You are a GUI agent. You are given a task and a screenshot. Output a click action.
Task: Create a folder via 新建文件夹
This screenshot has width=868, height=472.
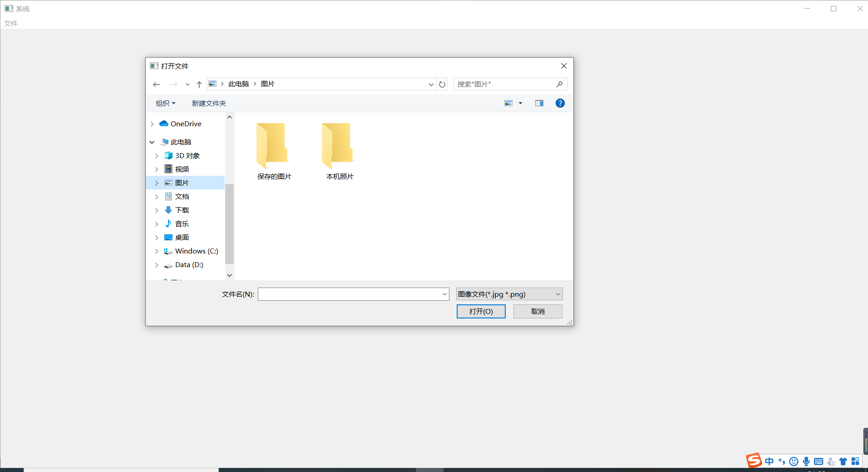click(x=208, y=103)
